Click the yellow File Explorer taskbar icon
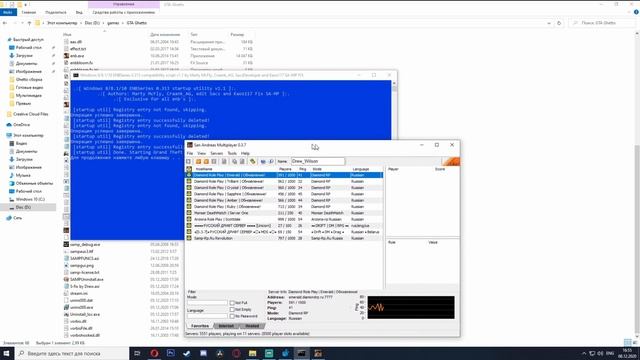Viewport: 640px width, 360px height. click(x=253, y=353)
